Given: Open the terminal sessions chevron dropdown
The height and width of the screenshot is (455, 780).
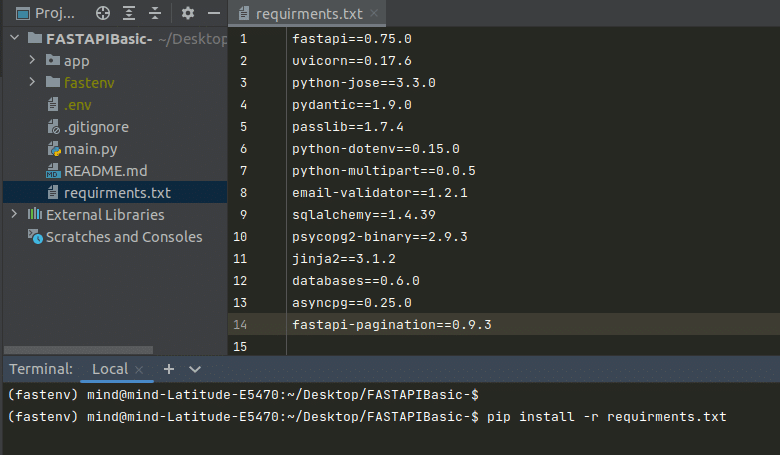Looking at the screenshot, I should pos(195,369).
